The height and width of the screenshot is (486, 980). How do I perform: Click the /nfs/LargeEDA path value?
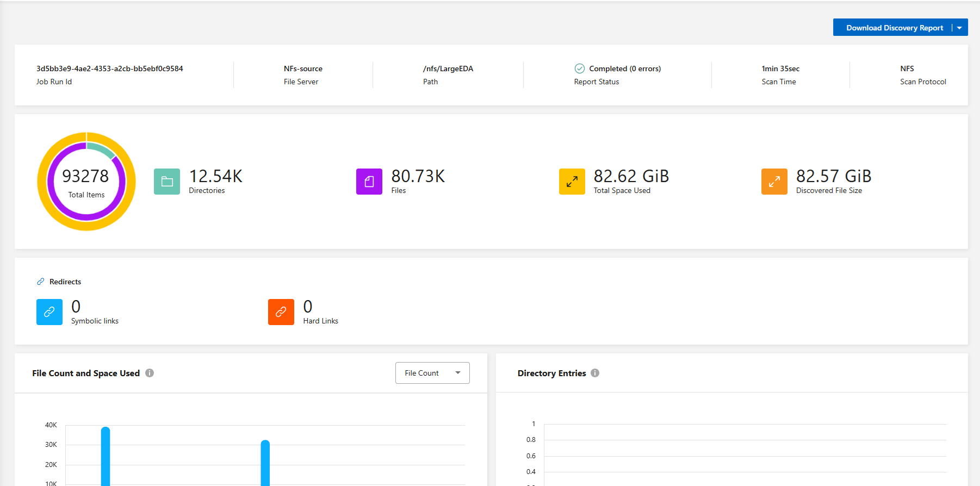pos(448,68)
